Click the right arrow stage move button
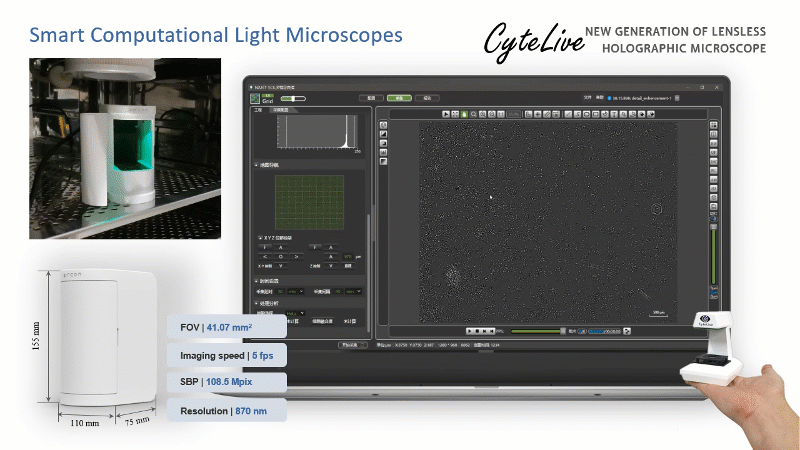800x450 pixels. tap(296, 257)
